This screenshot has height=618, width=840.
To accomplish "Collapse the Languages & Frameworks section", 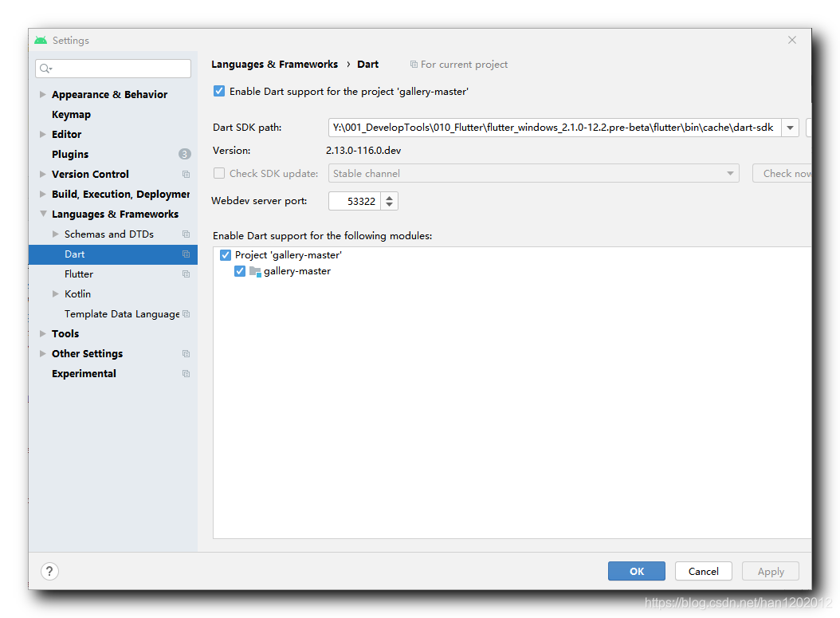I will click(43, 214).
